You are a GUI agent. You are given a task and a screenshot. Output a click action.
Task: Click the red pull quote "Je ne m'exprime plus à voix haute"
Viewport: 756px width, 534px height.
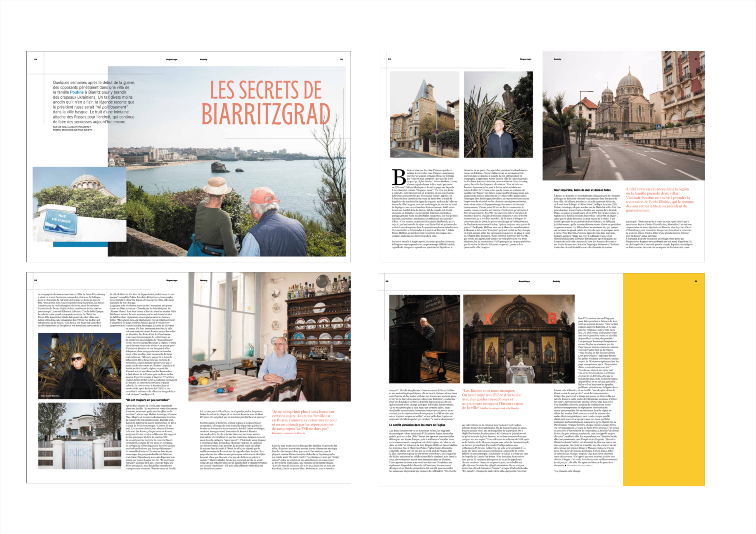[x=304, y=420]
